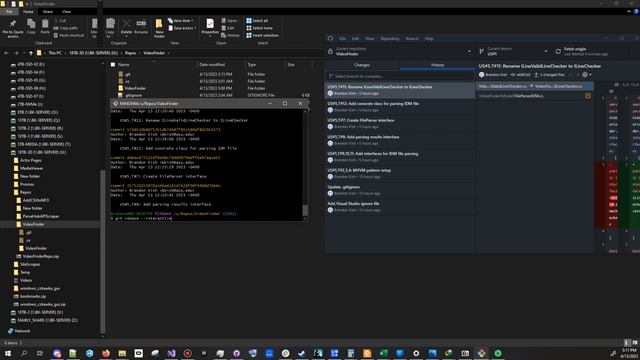
Task: Open Repository menu in GitHub Desktop
Action: 390,38
